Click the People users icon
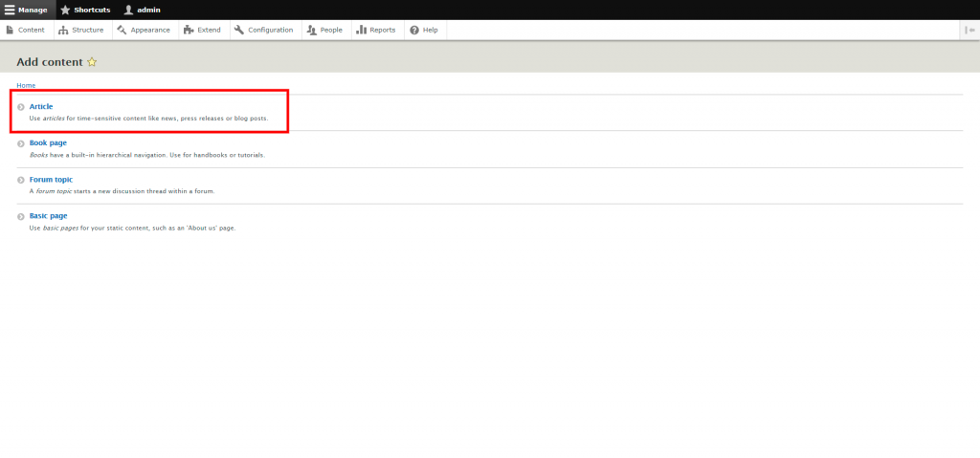The width and height of the screenshot is (980, 458). coord(312,30)
